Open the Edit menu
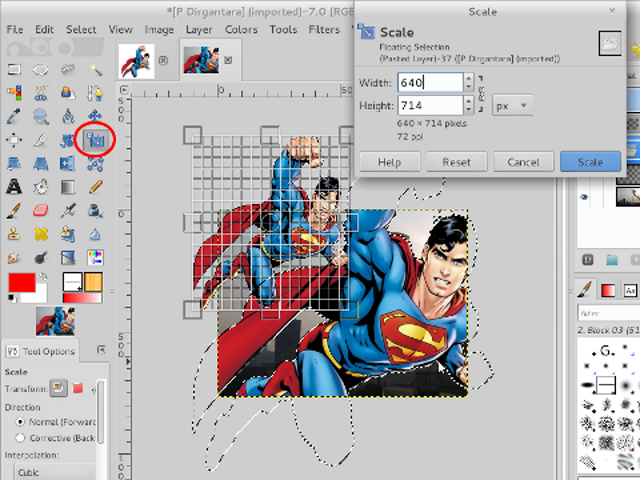The width and height of the screenshot is (640, 480). point(44,29)
